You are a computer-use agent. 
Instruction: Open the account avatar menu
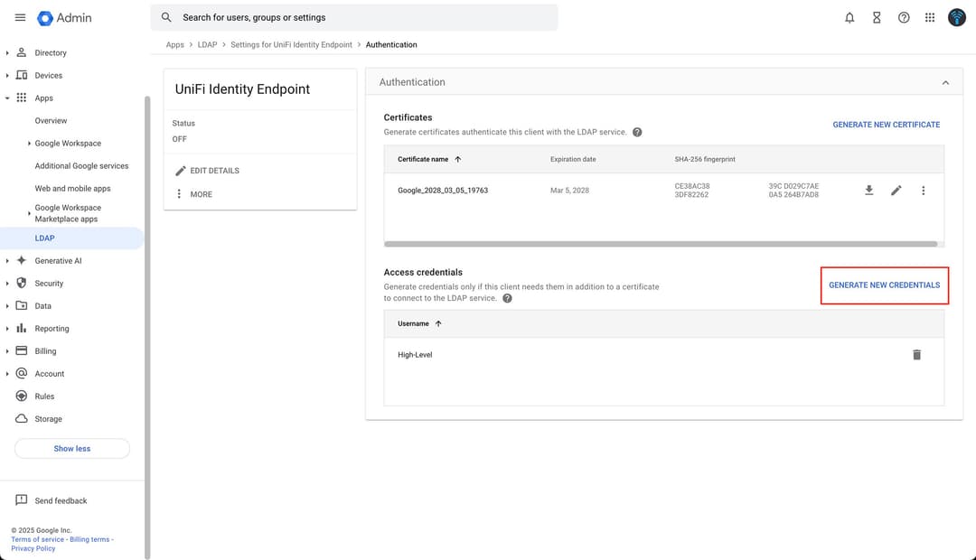tap(957, 17)
